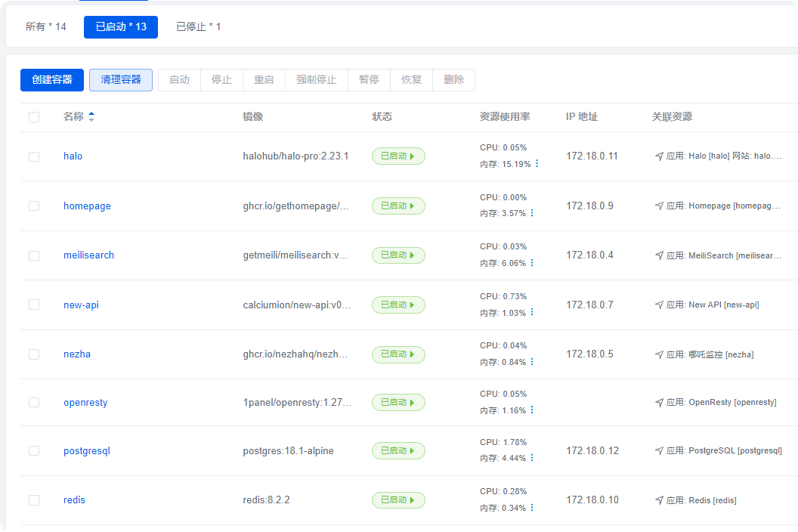
Task: Select the meilisearch row checkbox
Action: pos(34,255)
